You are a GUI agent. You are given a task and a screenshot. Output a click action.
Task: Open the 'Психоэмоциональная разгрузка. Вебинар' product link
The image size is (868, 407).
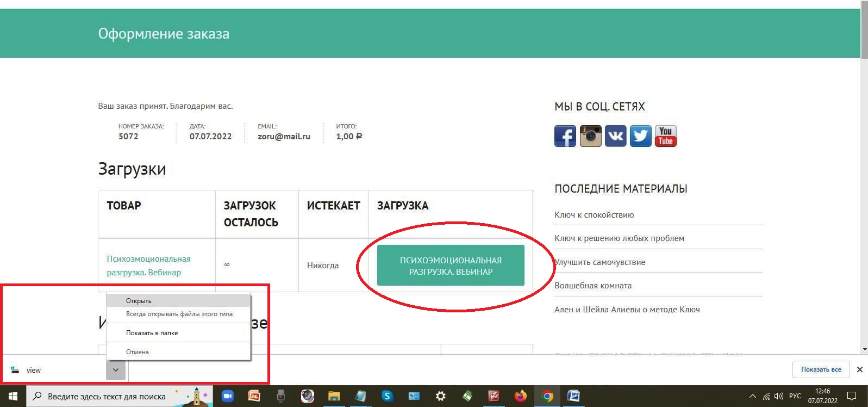pos(148,266)
